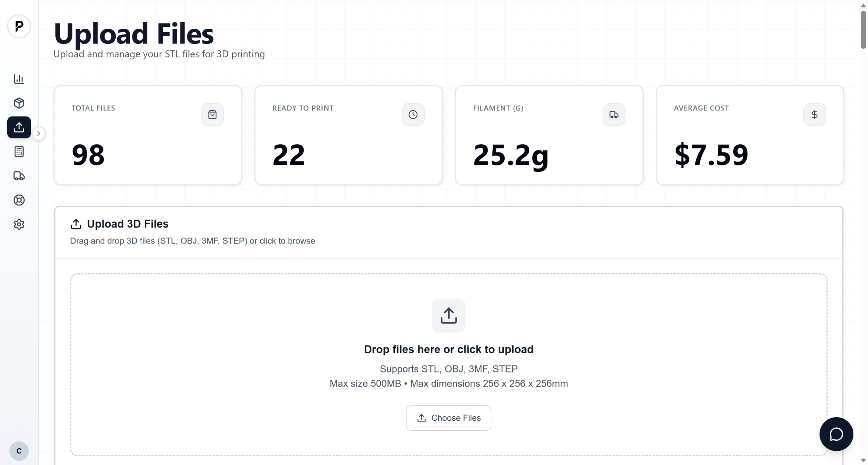Click the clock icon in Ready to Print card

(x=413, y=114)
